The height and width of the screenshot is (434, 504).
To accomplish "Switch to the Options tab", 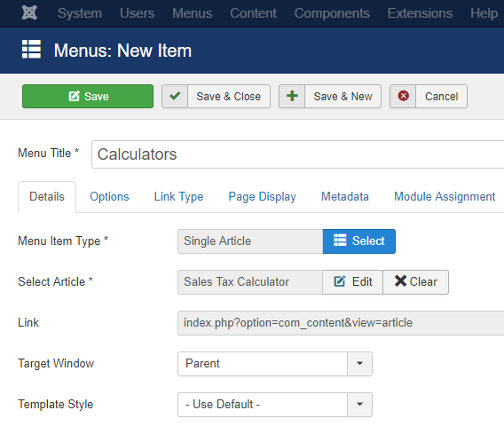I will 109,196.
